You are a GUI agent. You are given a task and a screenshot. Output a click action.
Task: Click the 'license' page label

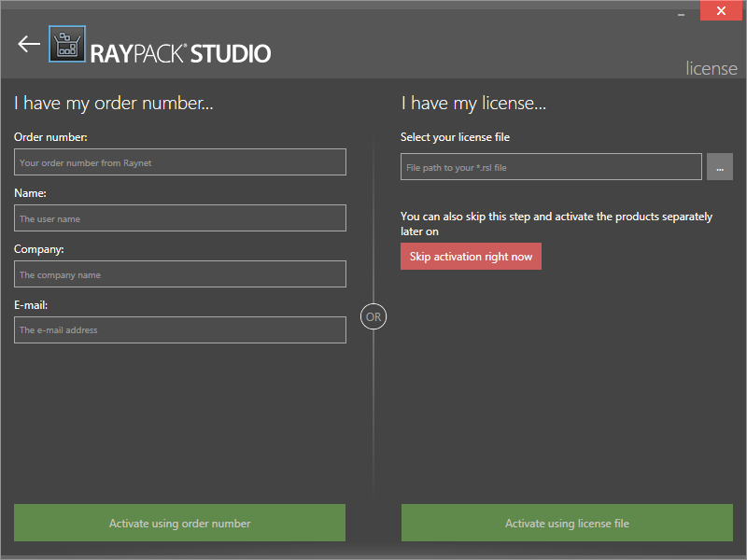click(712, 68)
